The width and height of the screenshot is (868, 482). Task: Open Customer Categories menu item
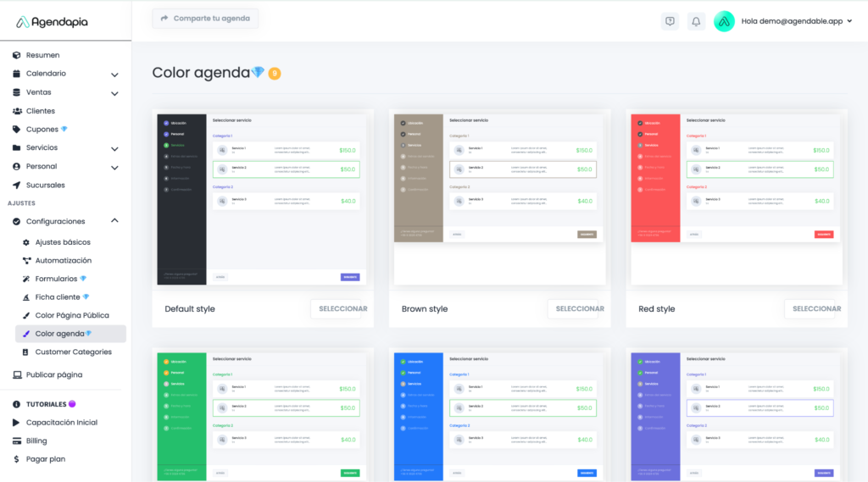tap(73, 352)
